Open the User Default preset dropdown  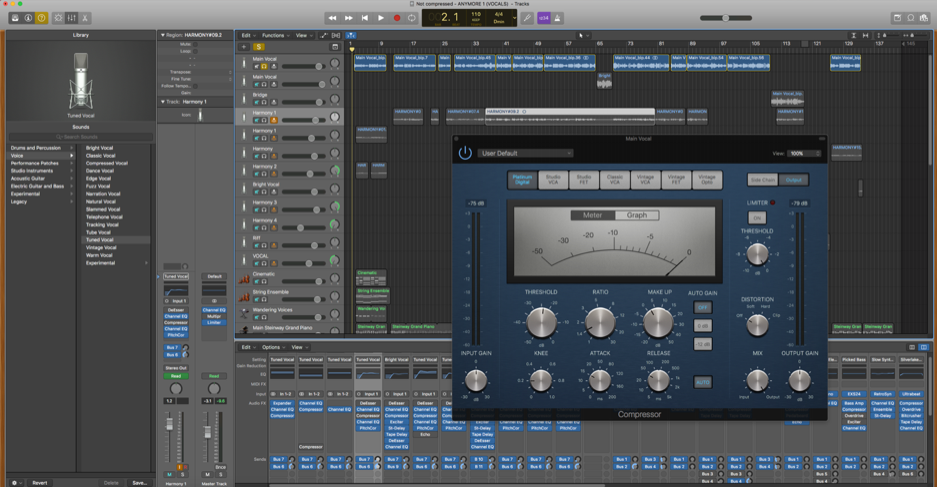526,154
